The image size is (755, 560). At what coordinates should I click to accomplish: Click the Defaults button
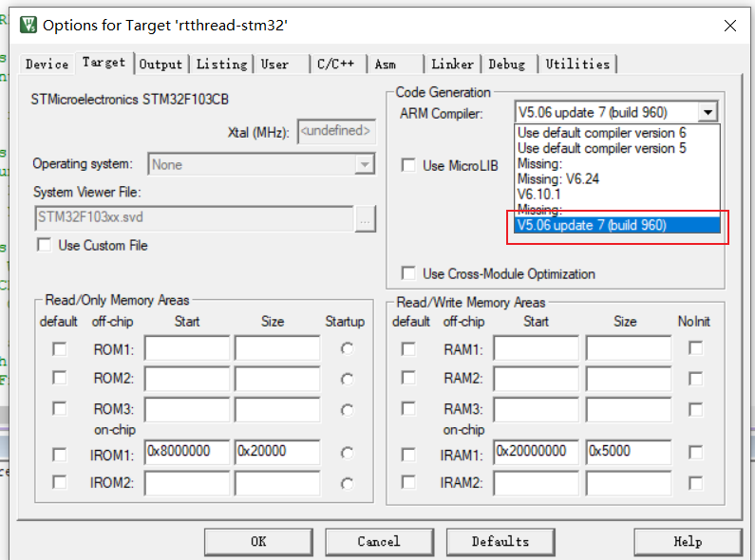tap(500, 542)
